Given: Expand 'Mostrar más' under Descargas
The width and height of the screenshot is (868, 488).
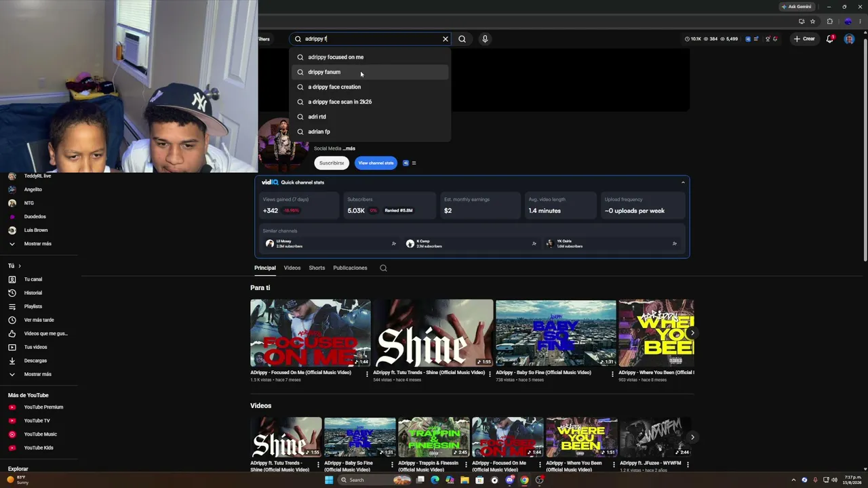Looking at the screenshot, I should click(38, 374).
